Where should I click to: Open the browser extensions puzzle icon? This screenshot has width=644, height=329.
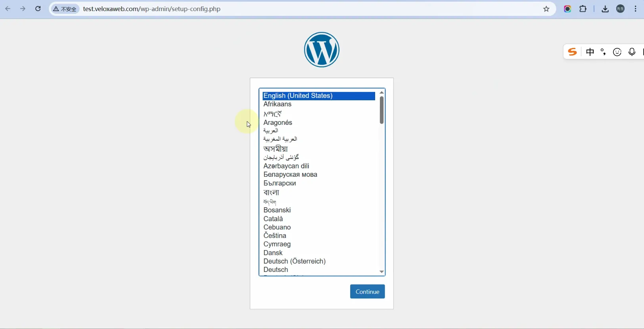583,9
